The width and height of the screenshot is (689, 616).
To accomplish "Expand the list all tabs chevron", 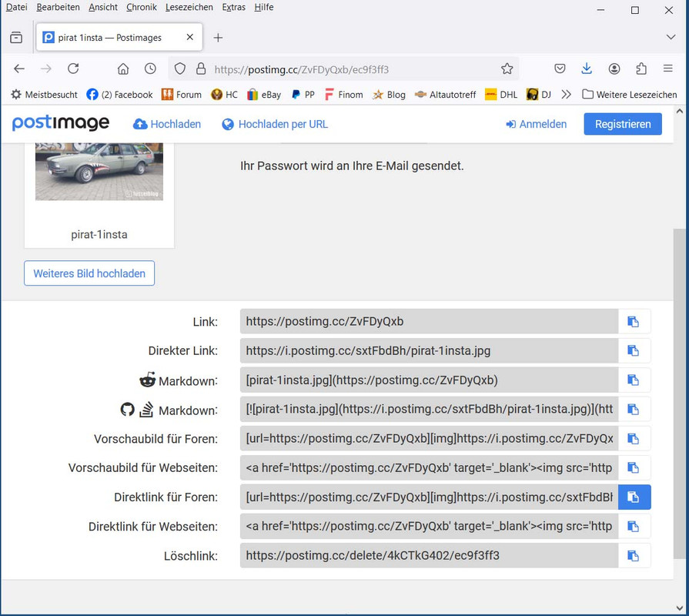I will click(x=671, y=38).
